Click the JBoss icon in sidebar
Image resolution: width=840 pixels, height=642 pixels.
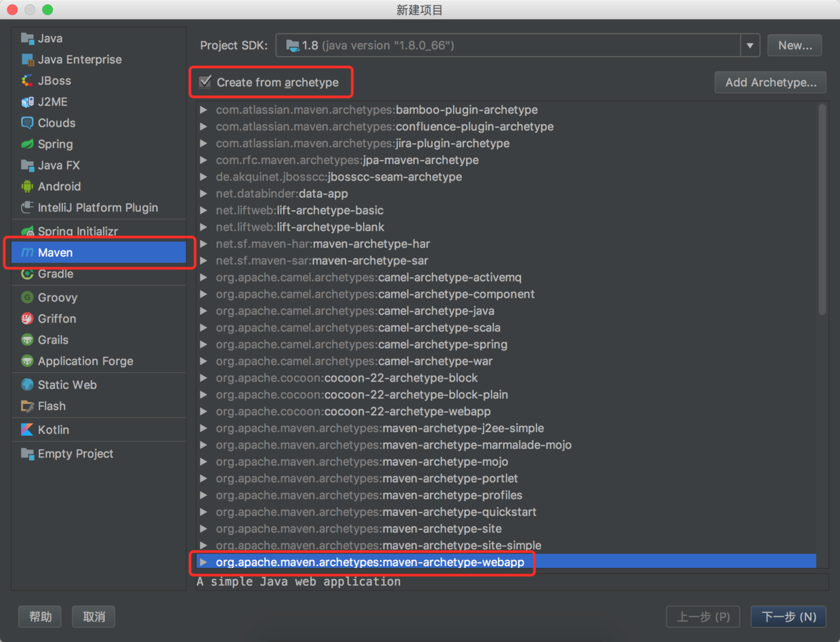click(x=27, y=81)
